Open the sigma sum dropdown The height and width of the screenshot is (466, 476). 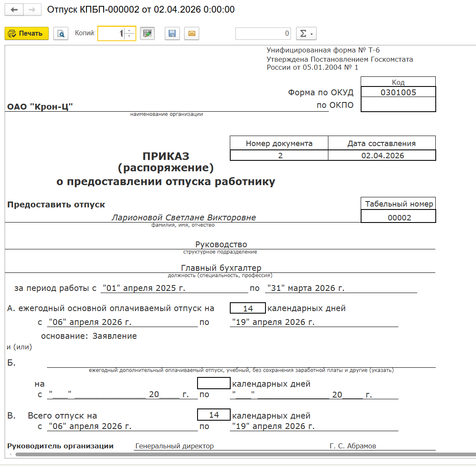tap(306, 34)
